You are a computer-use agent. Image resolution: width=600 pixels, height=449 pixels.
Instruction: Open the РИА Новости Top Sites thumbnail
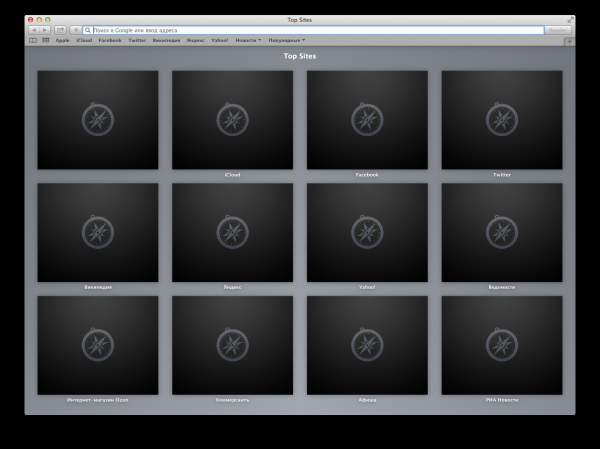[502, 345]
